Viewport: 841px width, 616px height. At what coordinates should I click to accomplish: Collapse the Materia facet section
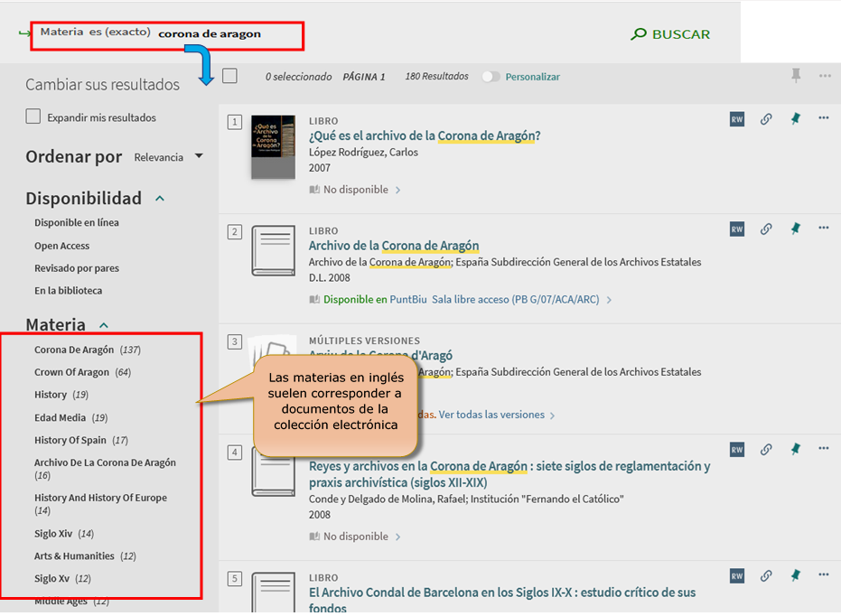coord(103,325)
